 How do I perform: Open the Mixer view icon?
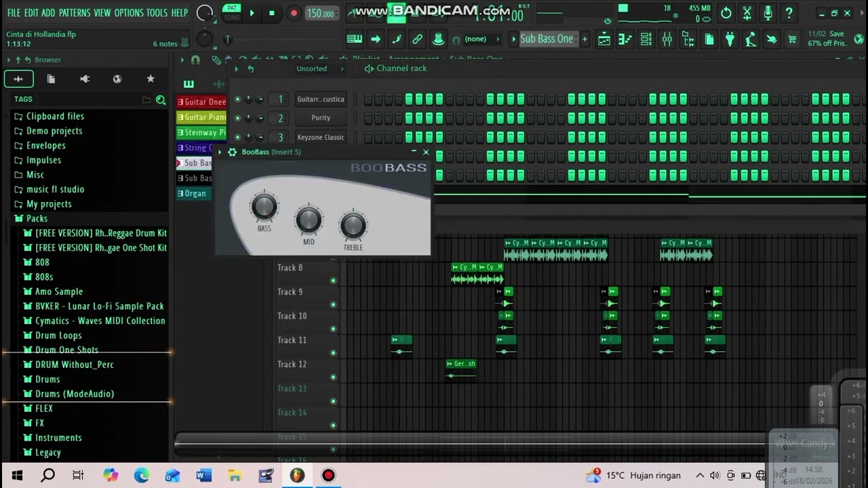(667, 39)
